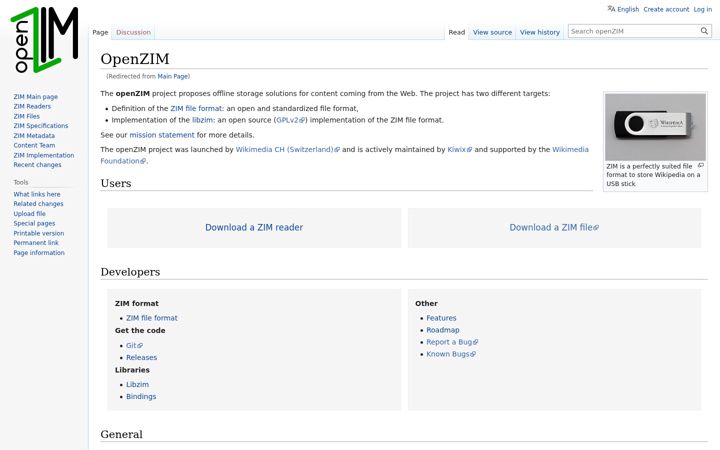Open ZIM Specifications in sidebar

click(41, 126)
